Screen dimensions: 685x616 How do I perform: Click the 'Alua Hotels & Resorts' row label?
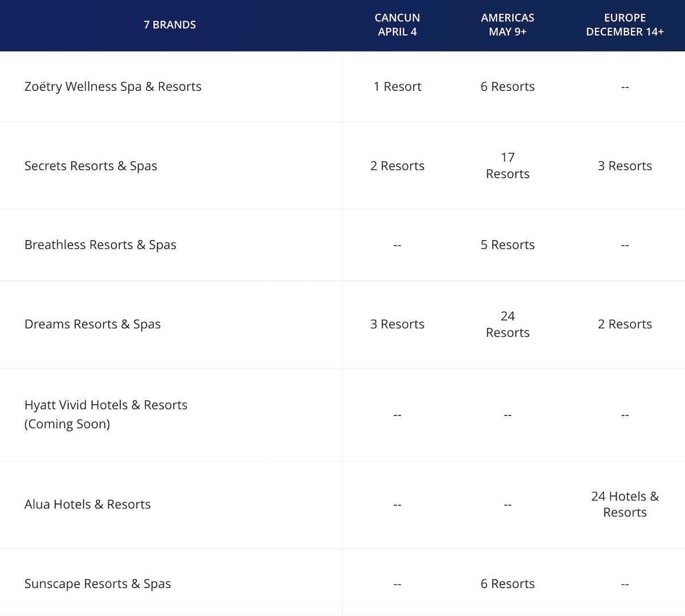87,504
